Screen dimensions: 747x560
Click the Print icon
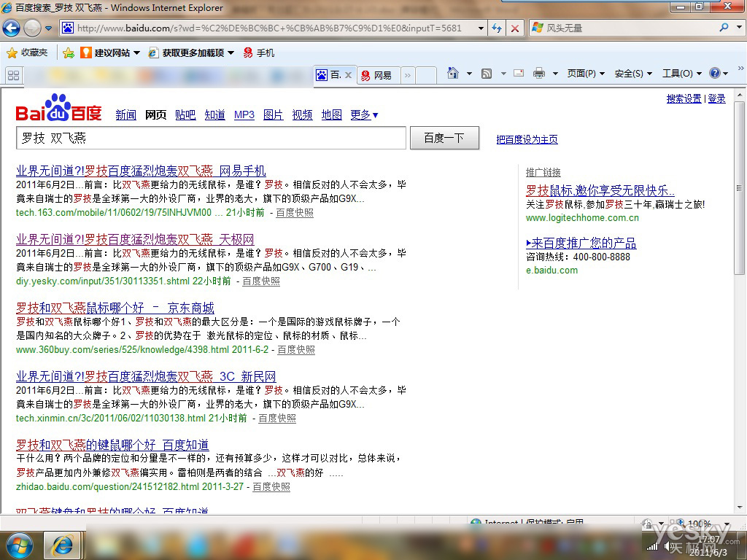click(539, 74)
